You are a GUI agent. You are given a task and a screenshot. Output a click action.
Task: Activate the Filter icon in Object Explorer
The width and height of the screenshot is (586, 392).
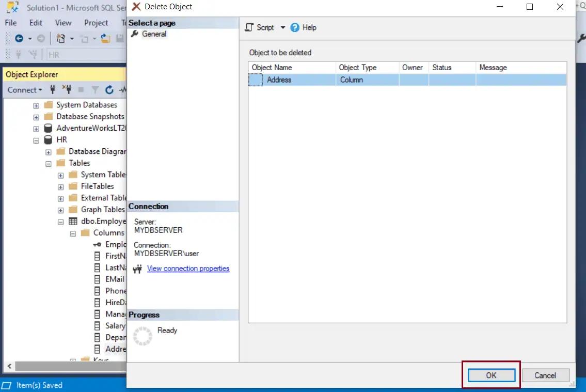click(x=96, y=89)
